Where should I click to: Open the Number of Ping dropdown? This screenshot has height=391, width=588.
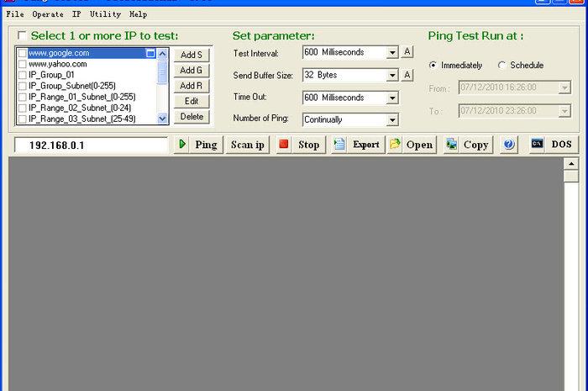392,119
